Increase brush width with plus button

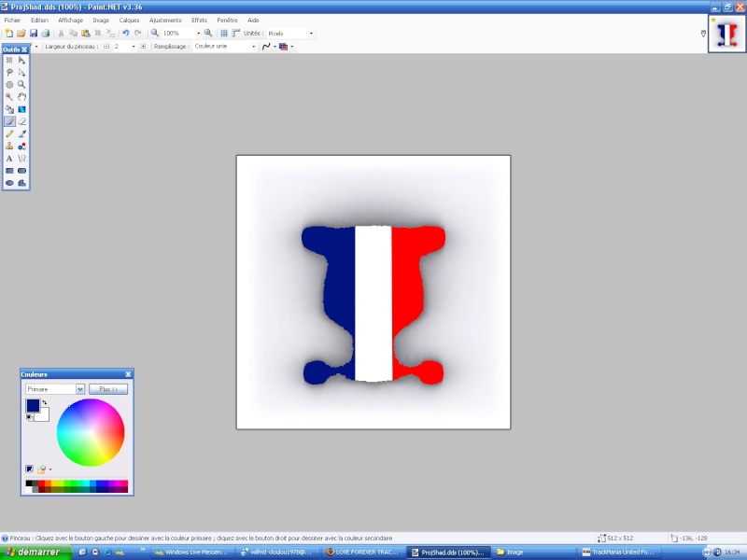coord(143,47)
